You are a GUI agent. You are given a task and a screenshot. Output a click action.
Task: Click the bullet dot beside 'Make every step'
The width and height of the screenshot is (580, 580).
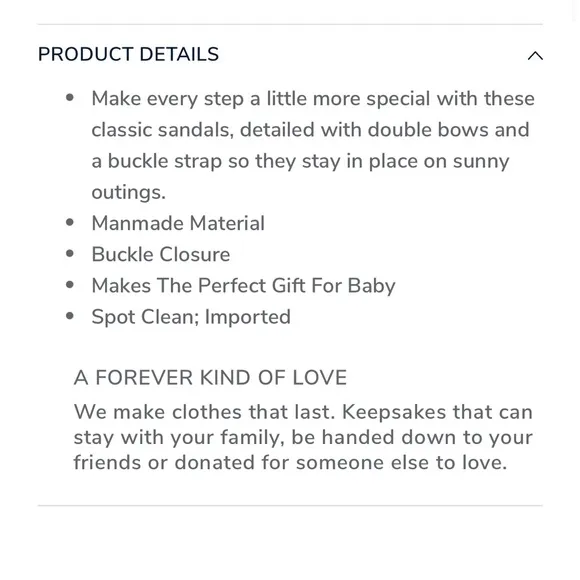tap(70, 98)
